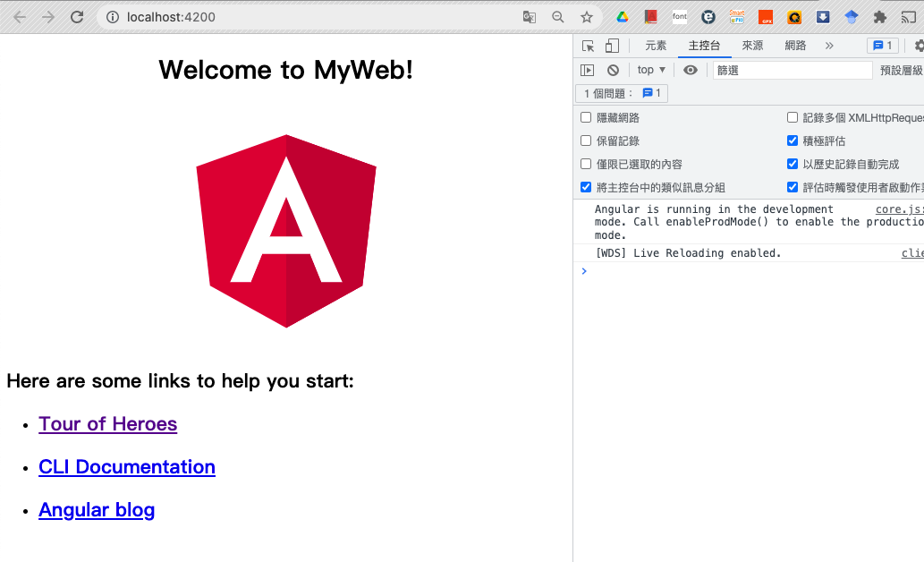Show more DevTools tabs chevron

click(x=829, y=46)
